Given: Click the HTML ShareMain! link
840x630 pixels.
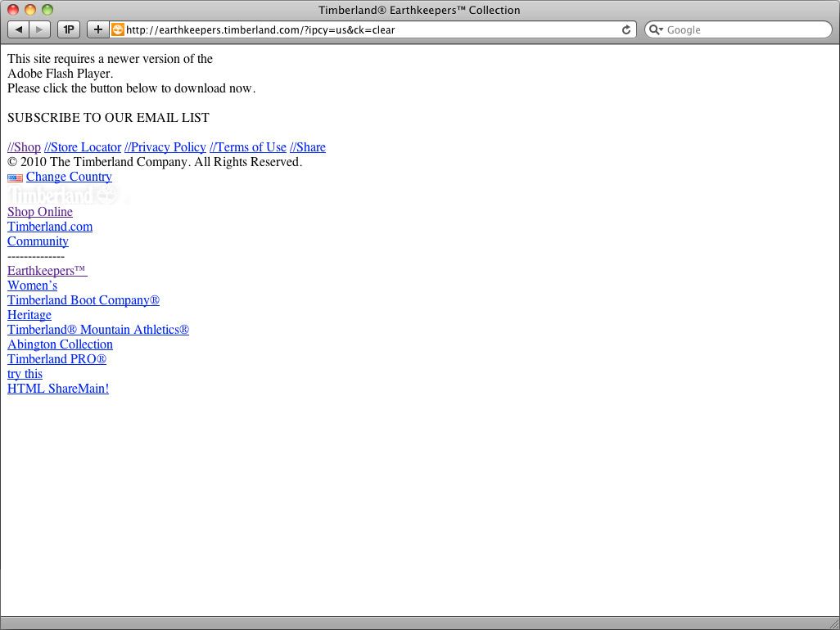Looking at the screenshot, I should point(58,389).
